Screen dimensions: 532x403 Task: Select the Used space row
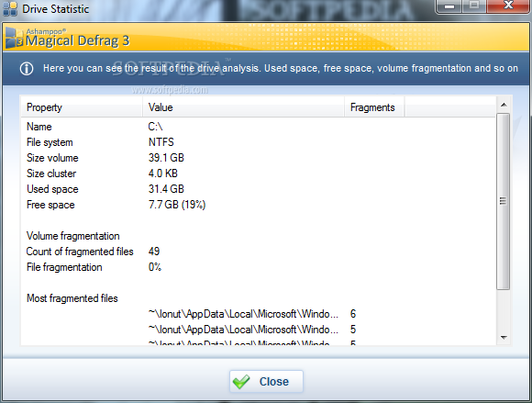(258, 189)
